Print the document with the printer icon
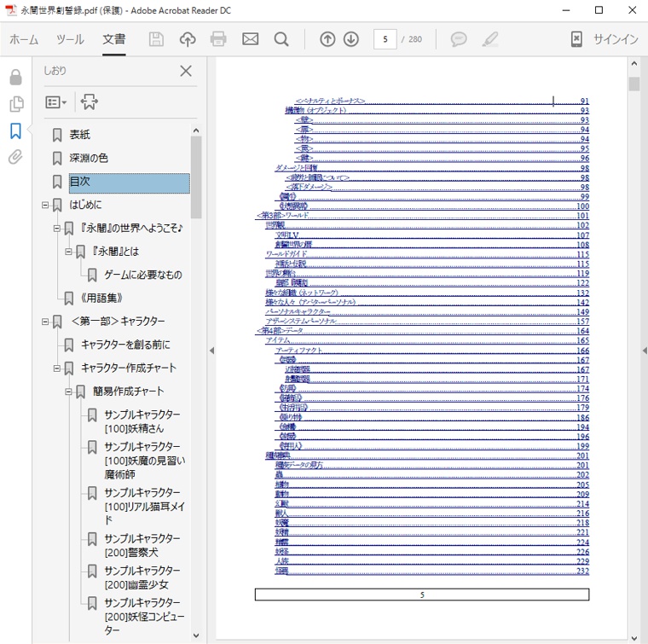Image resolution: width=648 pixels, height=644 pixels. click(218, 39)
